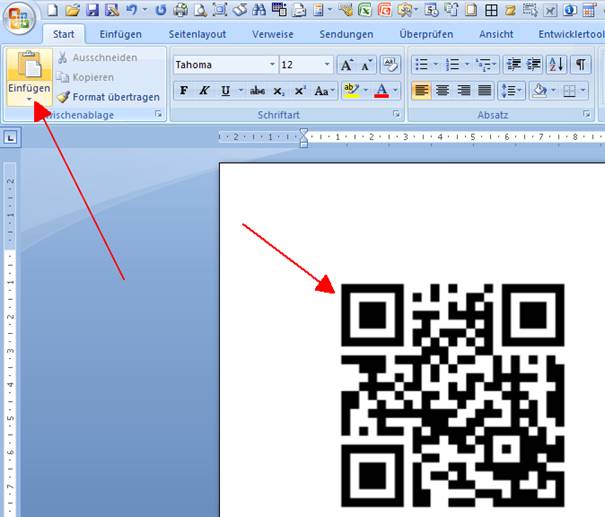
Task: Apply yellow text highlight color
Action: pyautogui.click(x=351, y=91)
